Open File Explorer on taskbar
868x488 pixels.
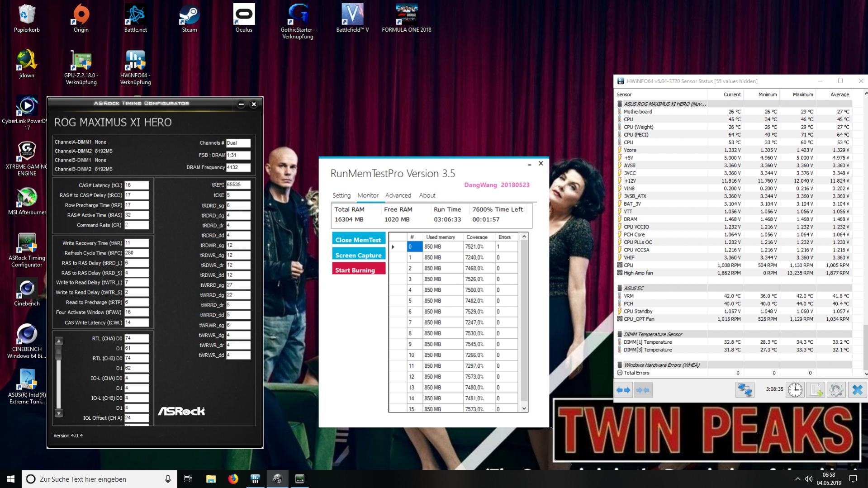click(x=211, y=479)
